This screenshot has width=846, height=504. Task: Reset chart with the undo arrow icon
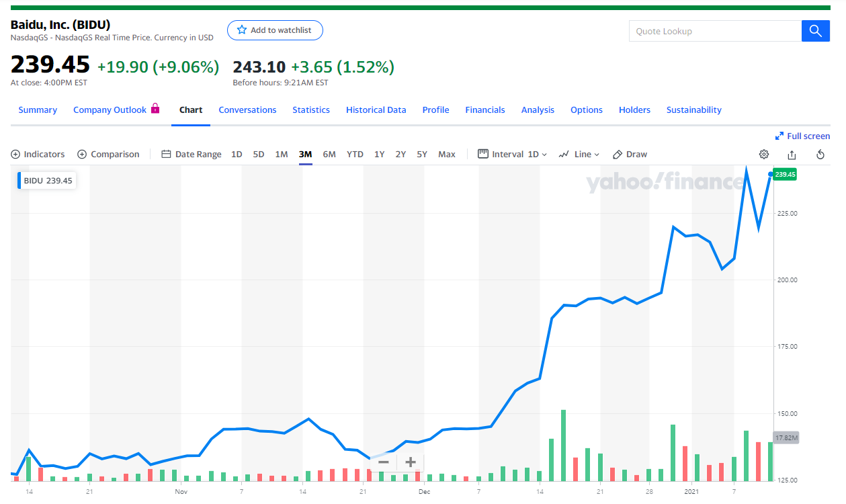tap(820, 155)
